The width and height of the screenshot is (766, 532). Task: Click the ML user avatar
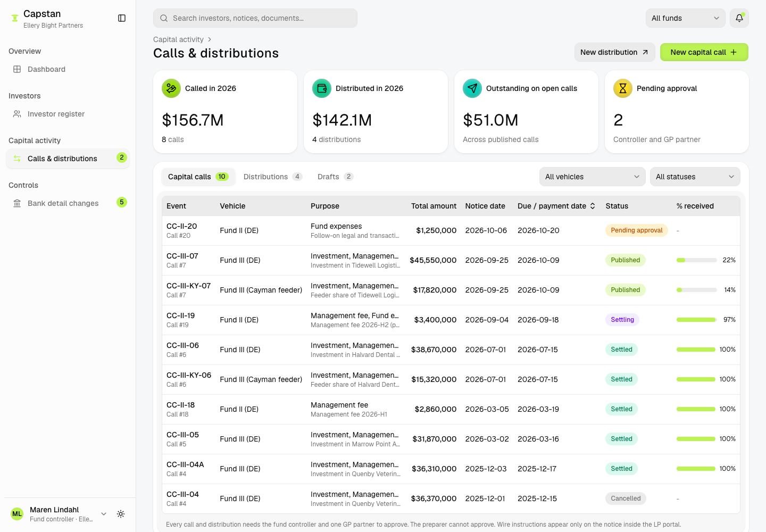17,514
